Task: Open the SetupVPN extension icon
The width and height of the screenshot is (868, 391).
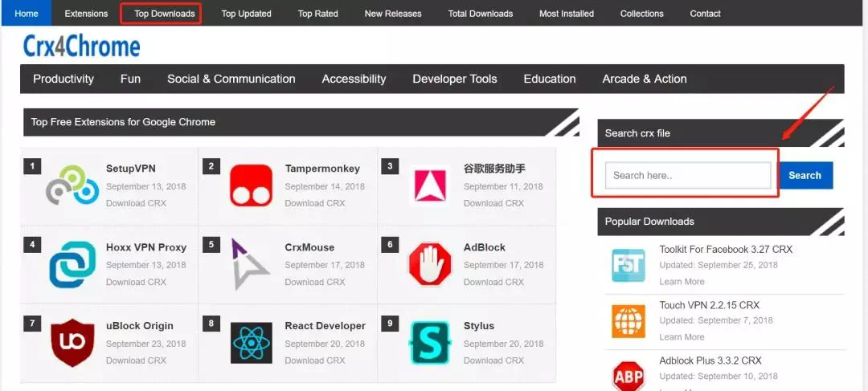Action: pyautogui.click(x=72, y=185)
